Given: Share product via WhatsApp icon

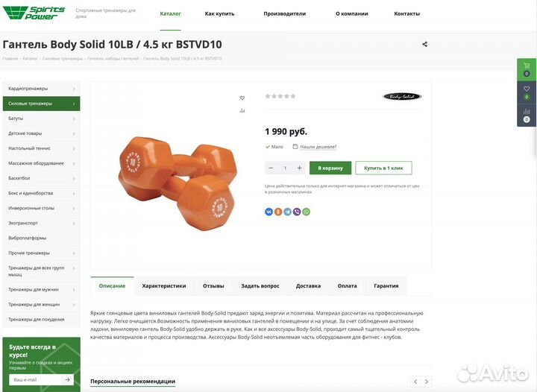Looking at the screenshot, I should pos(307,212).
